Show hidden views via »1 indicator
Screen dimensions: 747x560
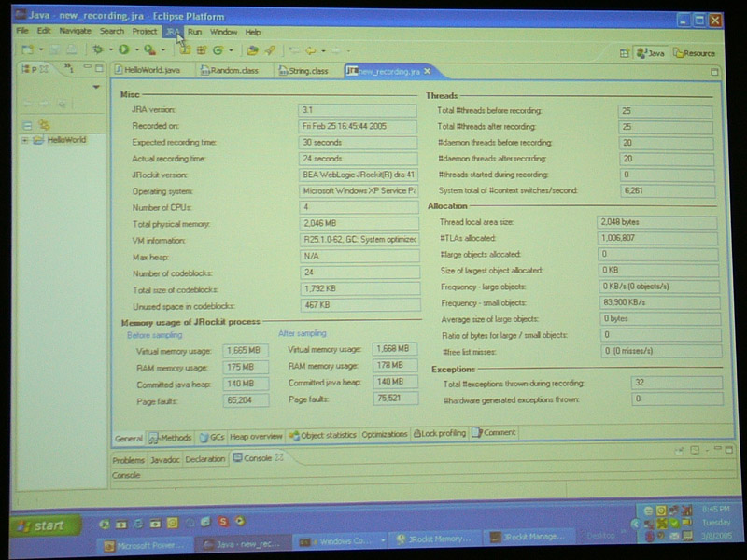pyautogui.click(x=68, y=68)
